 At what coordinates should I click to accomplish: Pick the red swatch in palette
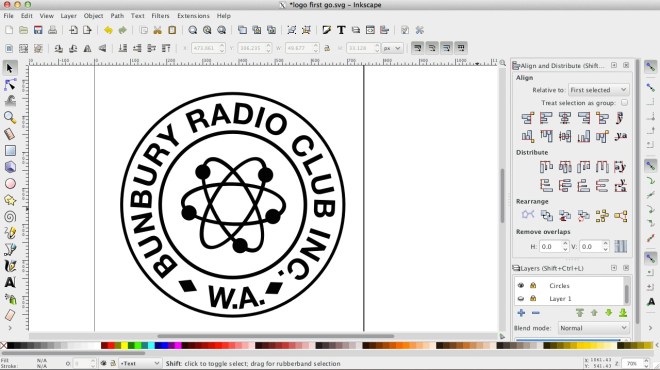111,346
